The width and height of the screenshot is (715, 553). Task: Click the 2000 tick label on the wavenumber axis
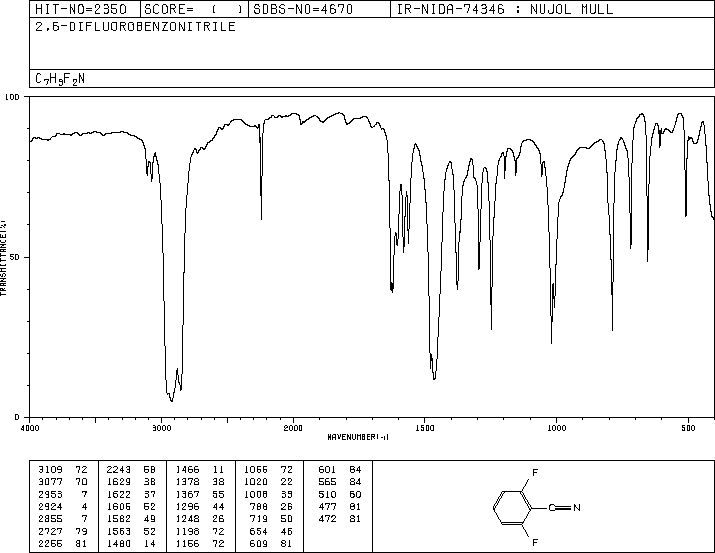293,428
